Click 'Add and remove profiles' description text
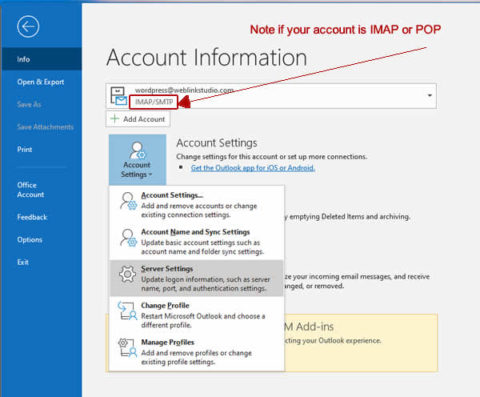 [x=196, y=357]
